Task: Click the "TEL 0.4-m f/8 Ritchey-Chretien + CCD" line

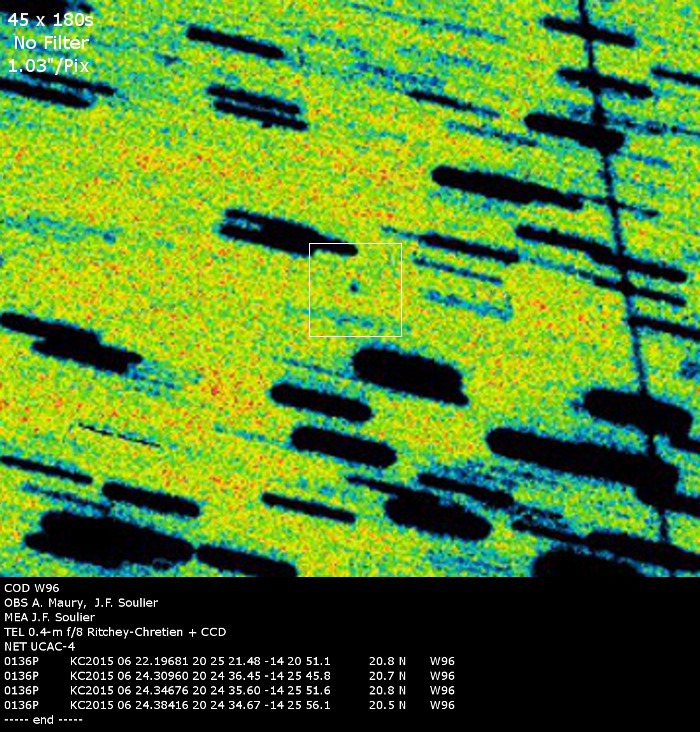Action: point(115,632)
